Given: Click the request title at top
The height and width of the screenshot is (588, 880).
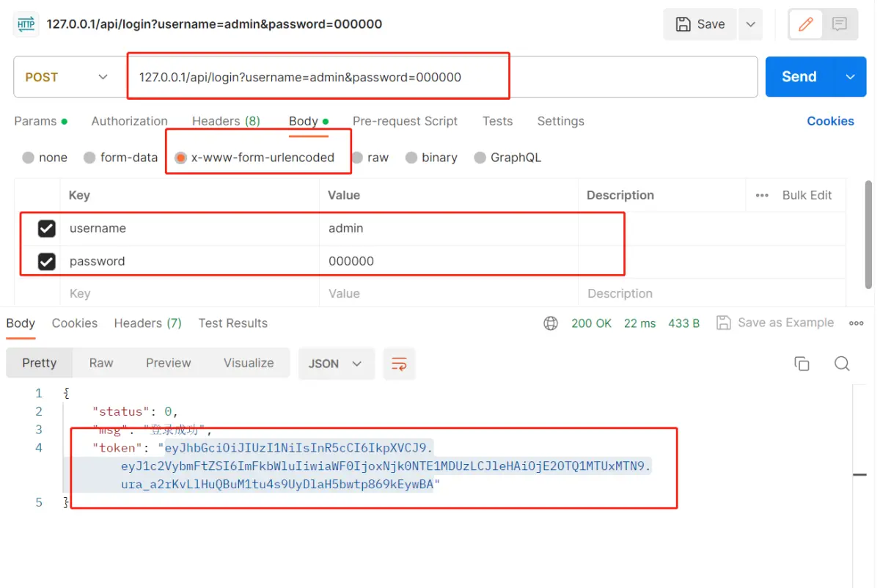Looking at the screenshot, I should pyautogui.click(x=214, y=24).
